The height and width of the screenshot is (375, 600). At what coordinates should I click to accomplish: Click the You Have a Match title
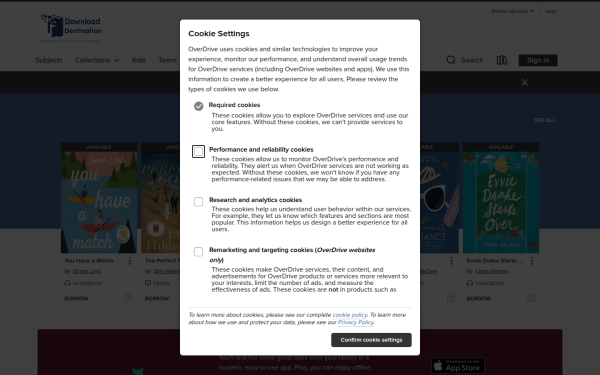pyautogui.click(x=89, y=261)
